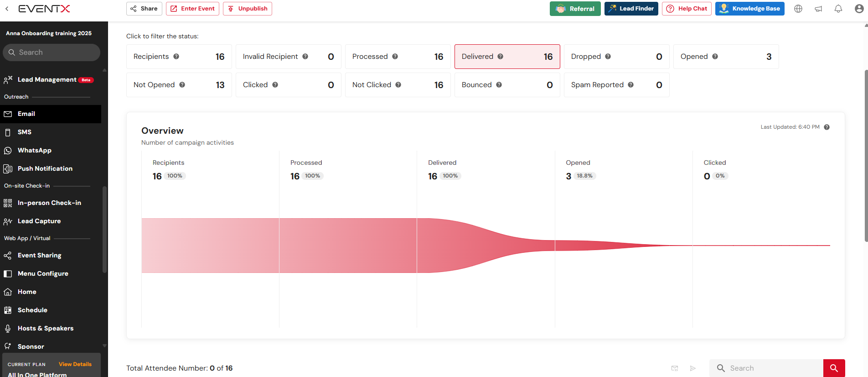Click the globe language icon
Screen dimensions: 868x377
(x=798, y=9)
